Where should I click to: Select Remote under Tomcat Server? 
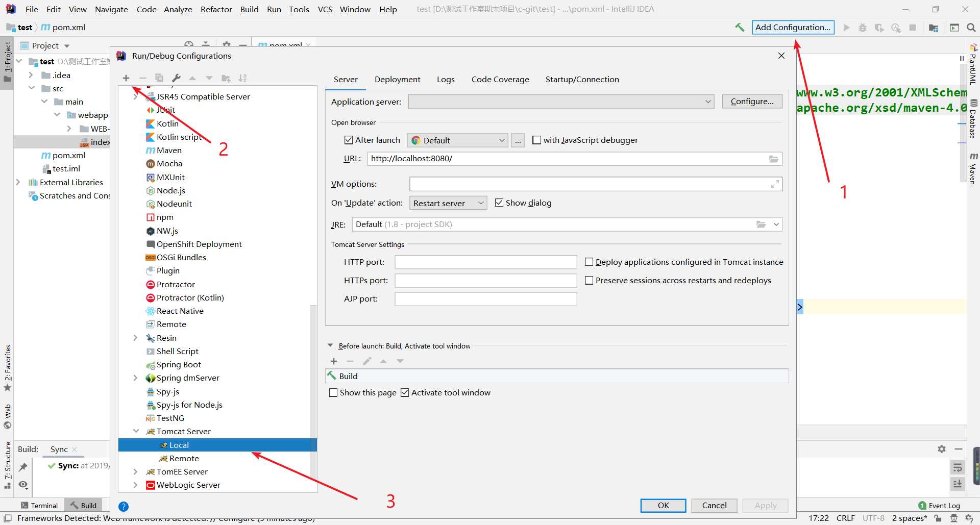(184, 458)
